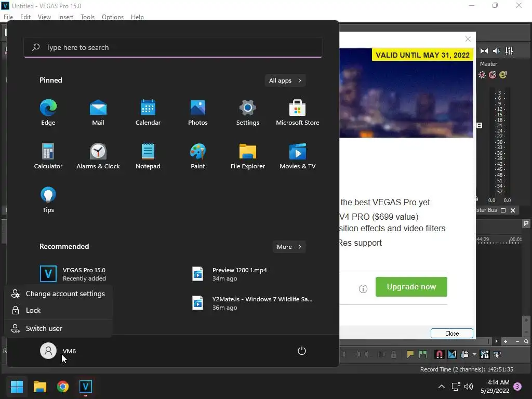Click the Windows Start button on taskbar
Viewport: 532px width, 399px height.
tap(17, 387)
